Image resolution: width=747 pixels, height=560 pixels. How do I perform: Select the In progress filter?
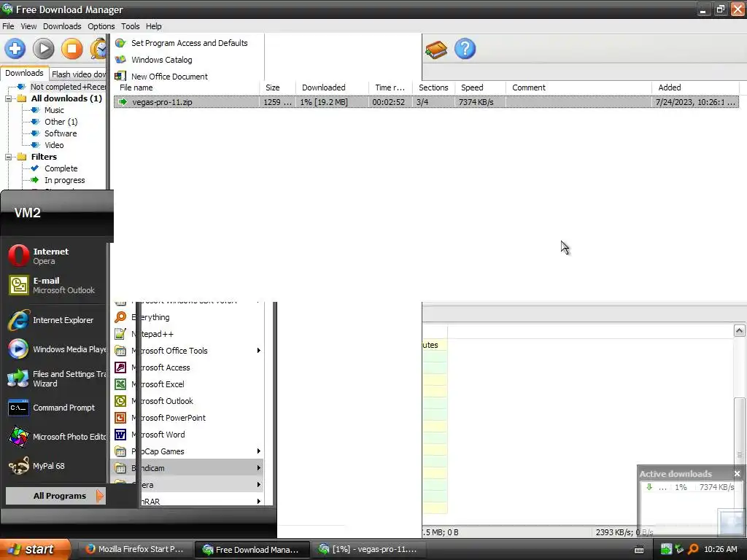click(x=65, y=180)
